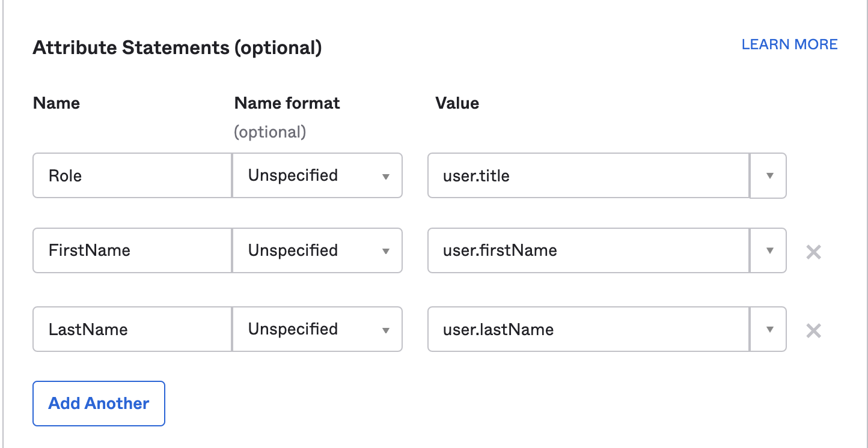Image resolution: width=868 pixels, height=448 pixels.
Task: Click the user.lastName value text box
Action: (588, 330)
